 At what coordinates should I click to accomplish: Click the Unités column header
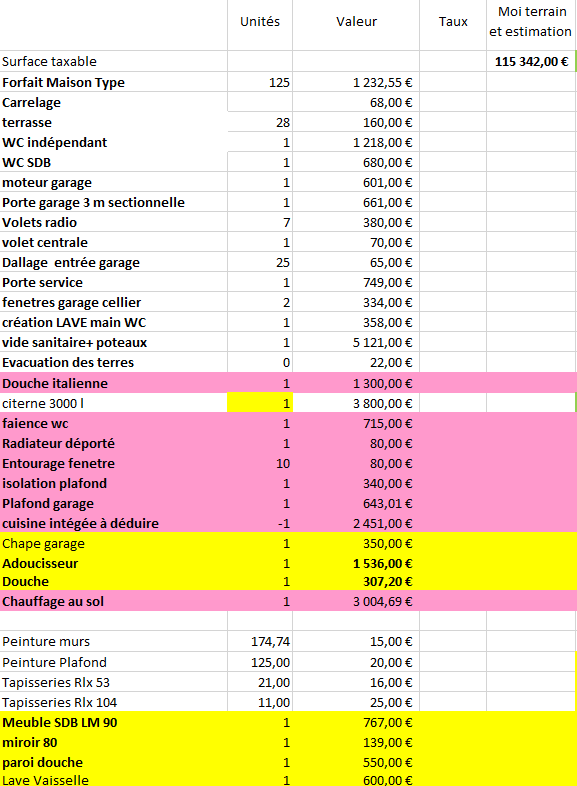[x=260, y=22]
